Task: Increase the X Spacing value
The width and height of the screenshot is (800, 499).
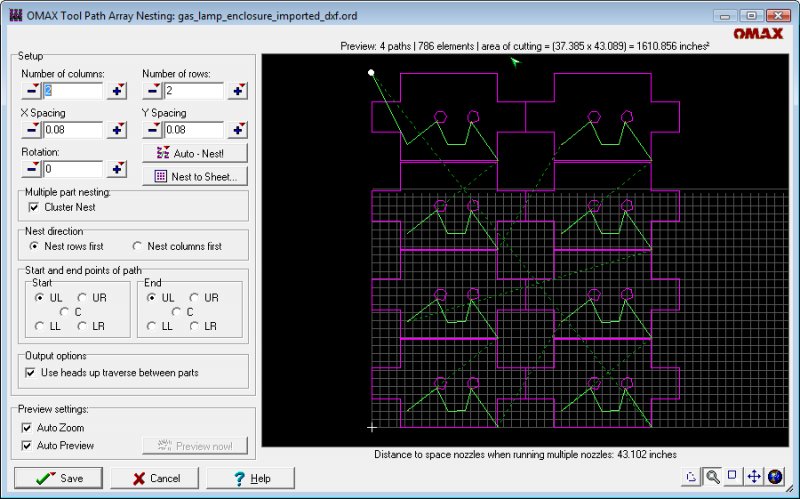Action: coord(117,130)
